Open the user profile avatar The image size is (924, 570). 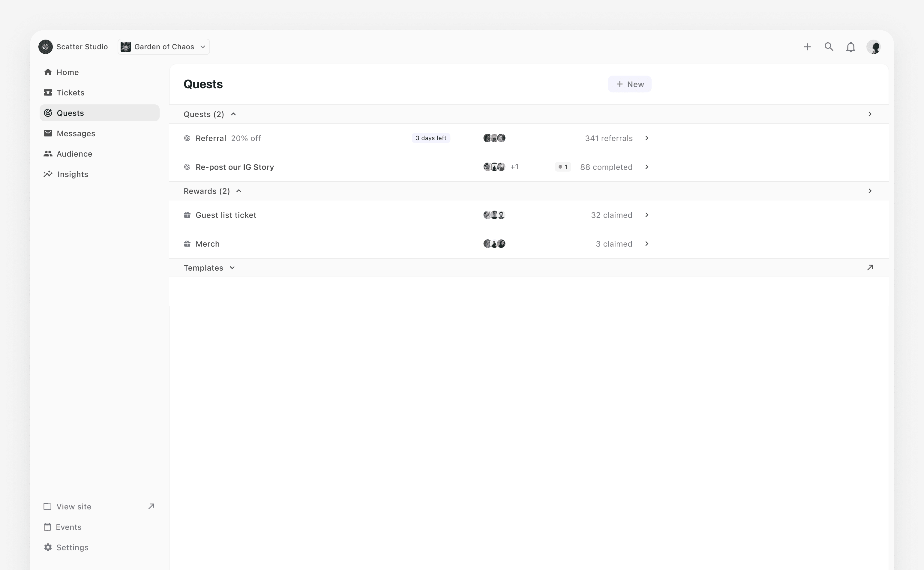click(874, 47)
